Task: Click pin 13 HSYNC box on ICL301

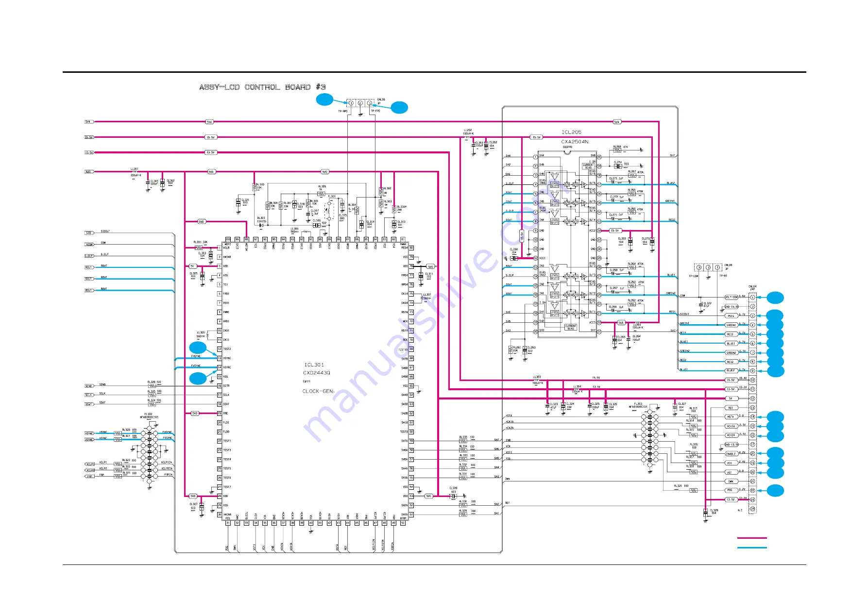Action: (x=220, y=358)
